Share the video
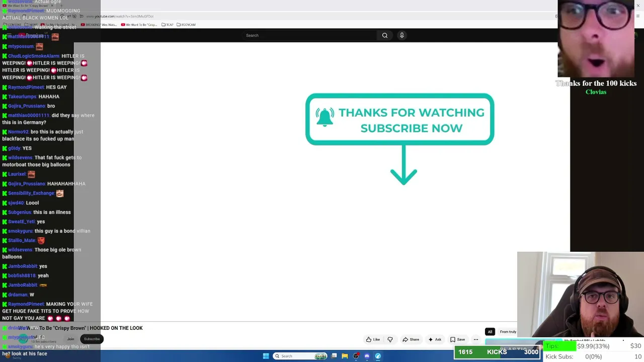Image resolution: width=644 pixels, height=362 pixels. (x=411, y=339)
